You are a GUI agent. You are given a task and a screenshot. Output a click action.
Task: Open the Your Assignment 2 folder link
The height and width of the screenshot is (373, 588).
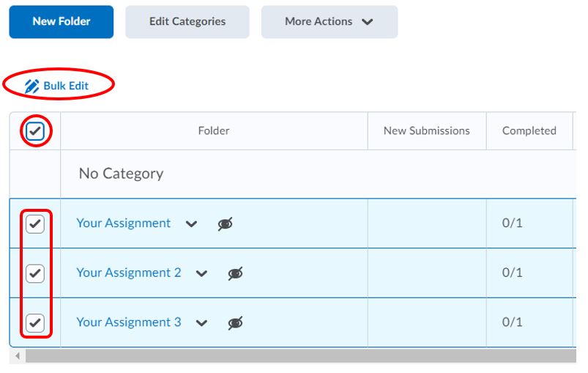point(128,273)
